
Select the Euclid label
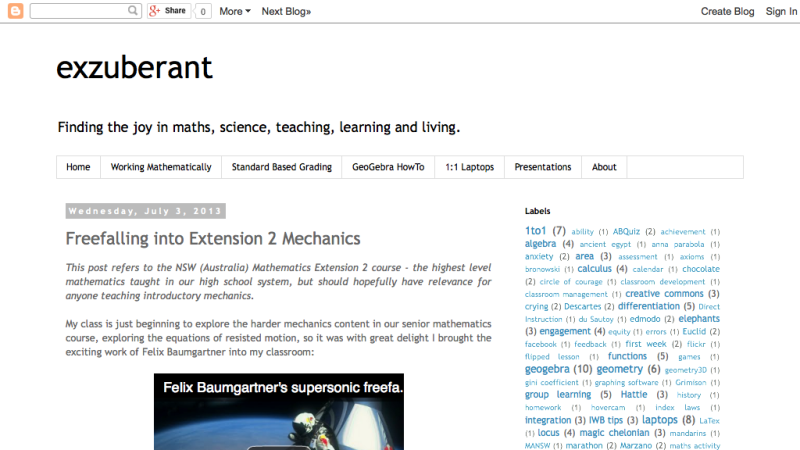tap(694, 331)
